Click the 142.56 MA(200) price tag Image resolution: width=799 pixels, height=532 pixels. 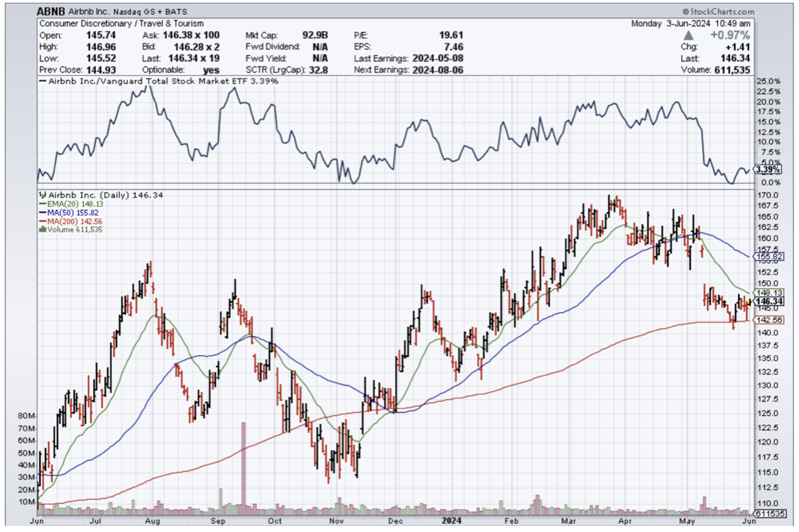[769, 321]
